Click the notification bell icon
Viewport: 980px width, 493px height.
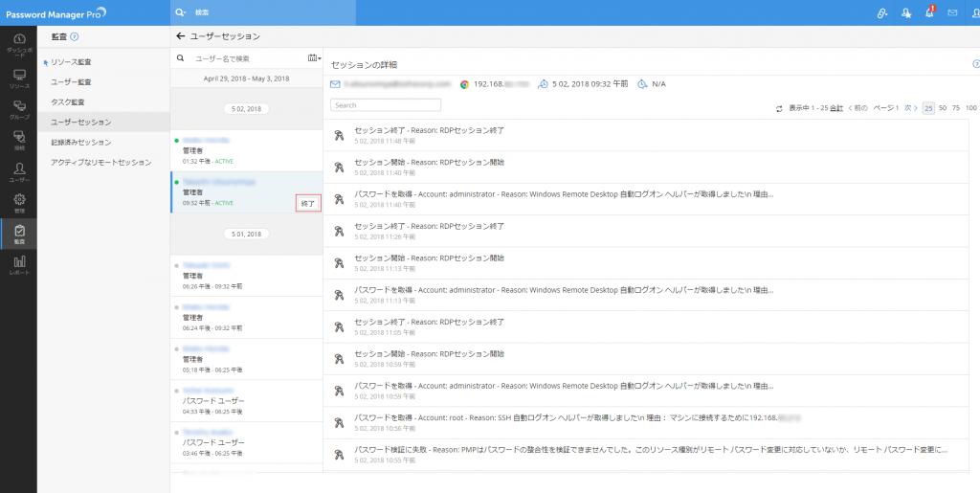[x=929, y=12]
